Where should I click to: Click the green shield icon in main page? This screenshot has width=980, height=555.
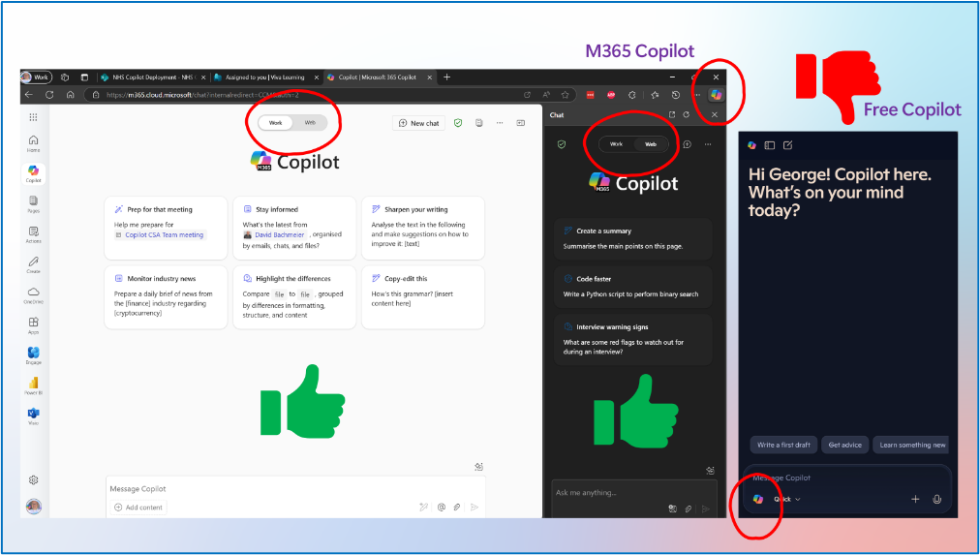458,123
